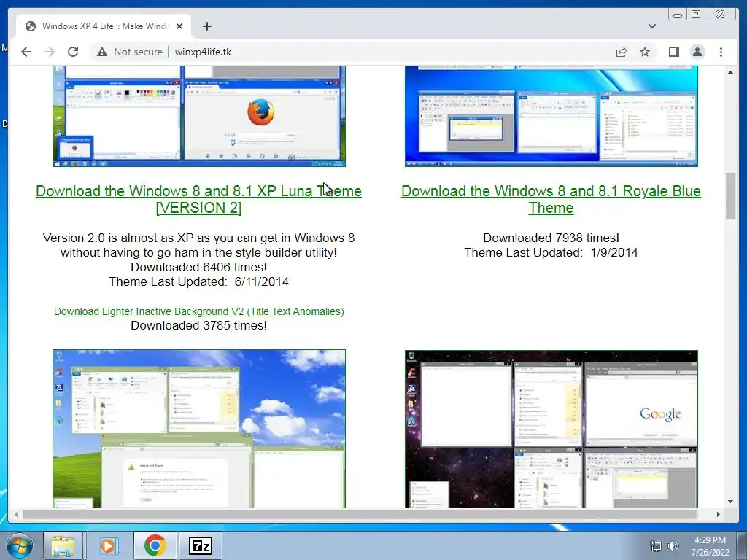This screenshot has height=560, width=747.
Task: Click Theme Last Updated 1/9/2014 text
Action: point(551,253)
